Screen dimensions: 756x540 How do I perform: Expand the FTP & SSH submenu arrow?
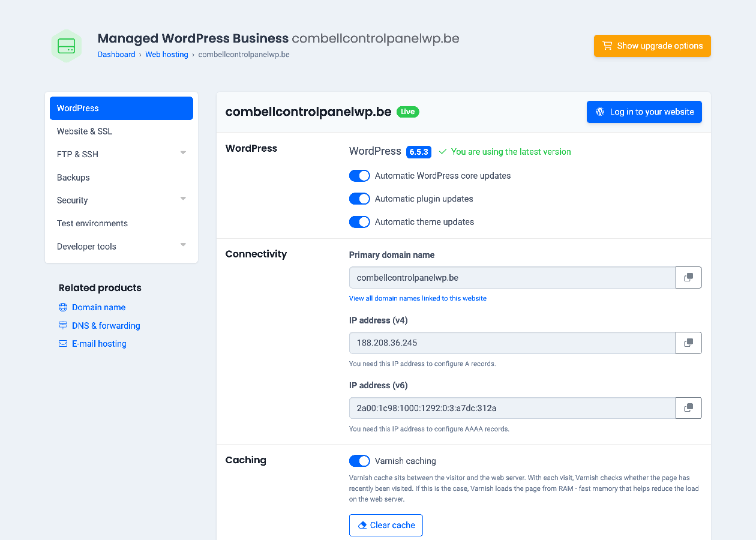pos(183,153)
